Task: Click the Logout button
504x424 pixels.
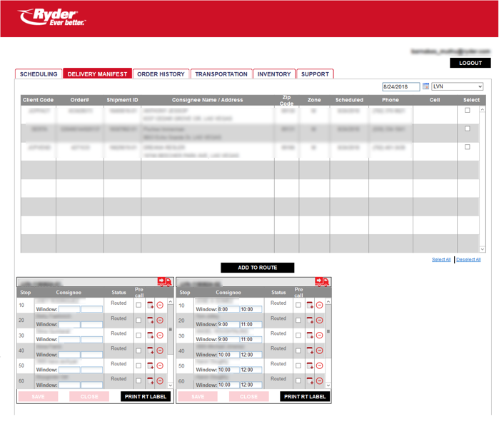Action: pos(470,63)
